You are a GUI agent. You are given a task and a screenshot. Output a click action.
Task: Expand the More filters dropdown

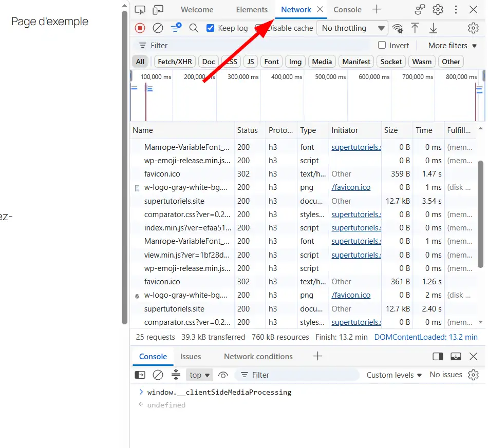point(453,46)
